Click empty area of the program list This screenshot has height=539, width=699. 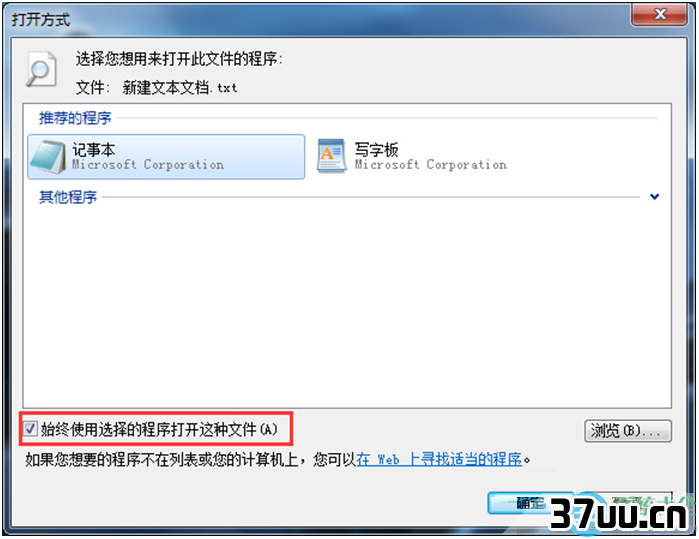347,303
